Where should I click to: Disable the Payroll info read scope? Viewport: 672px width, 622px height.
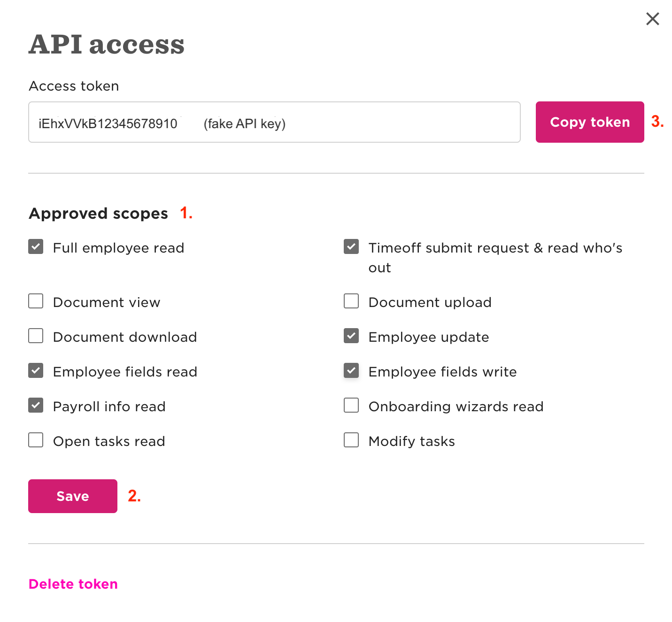pos(36,405)
